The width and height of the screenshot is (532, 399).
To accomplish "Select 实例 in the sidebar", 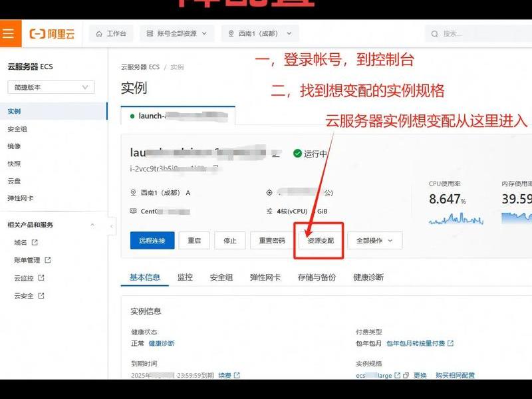I will coord(54,111).
